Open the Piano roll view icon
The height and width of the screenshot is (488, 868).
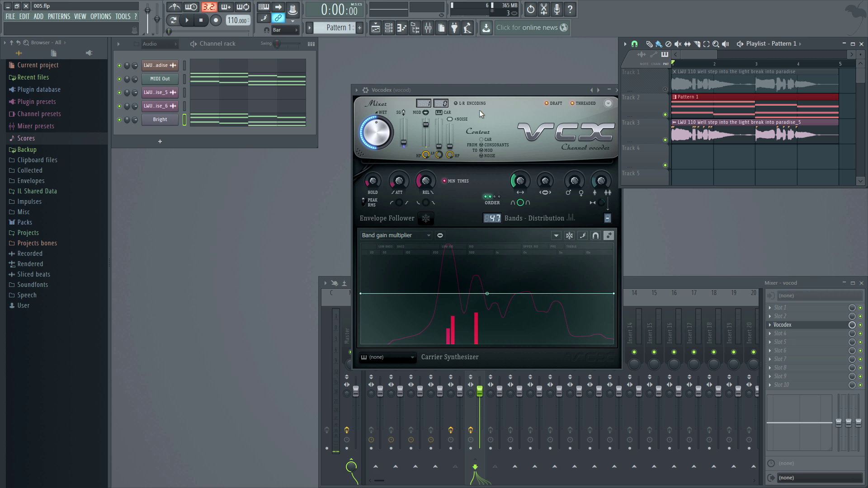401,28
